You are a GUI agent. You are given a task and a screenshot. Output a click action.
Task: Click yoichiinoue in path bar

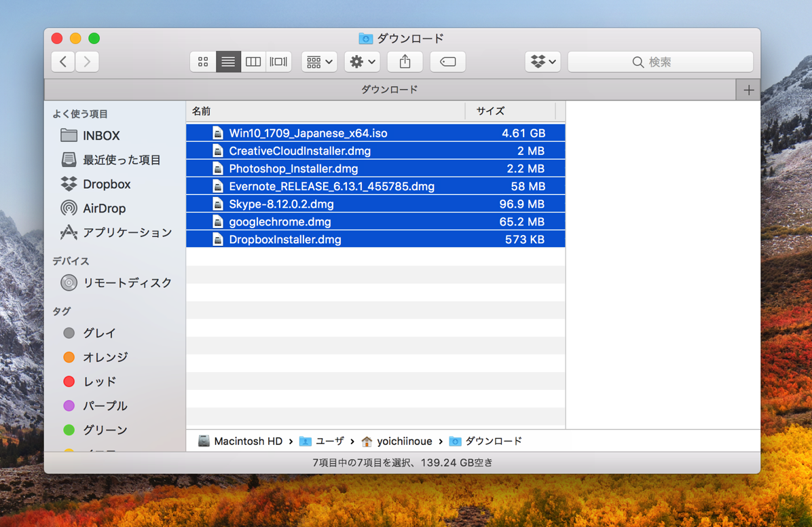tap(396, 441)
